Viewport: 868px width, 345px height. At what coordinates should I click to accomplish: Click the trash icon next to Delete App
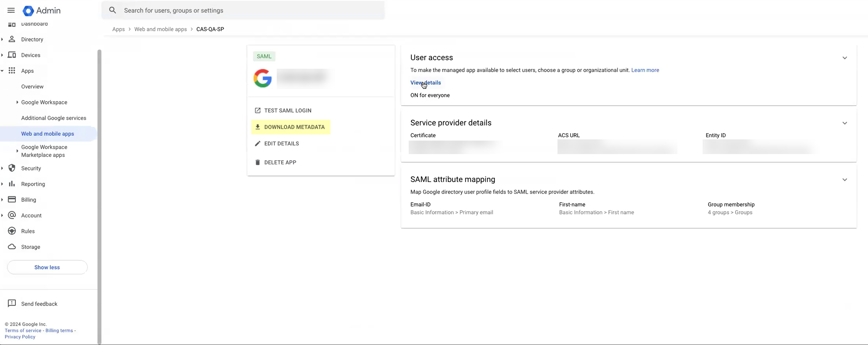click(258, 162)
